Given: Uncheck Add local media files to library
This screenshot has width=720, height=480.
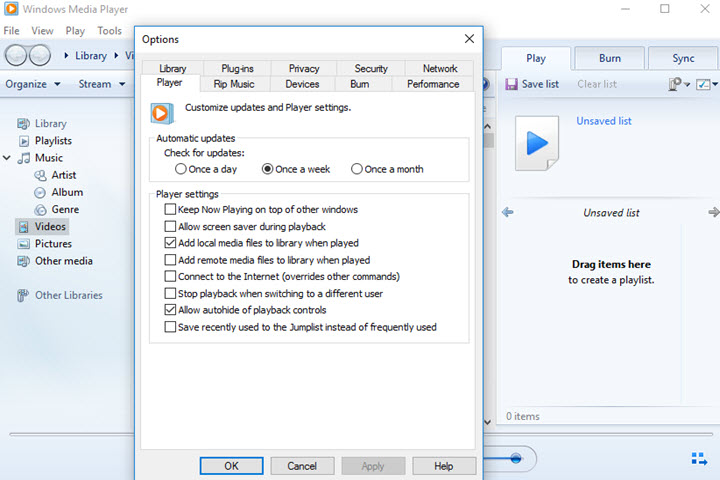Looking at the screenshot, I should (x=170, y=243).
